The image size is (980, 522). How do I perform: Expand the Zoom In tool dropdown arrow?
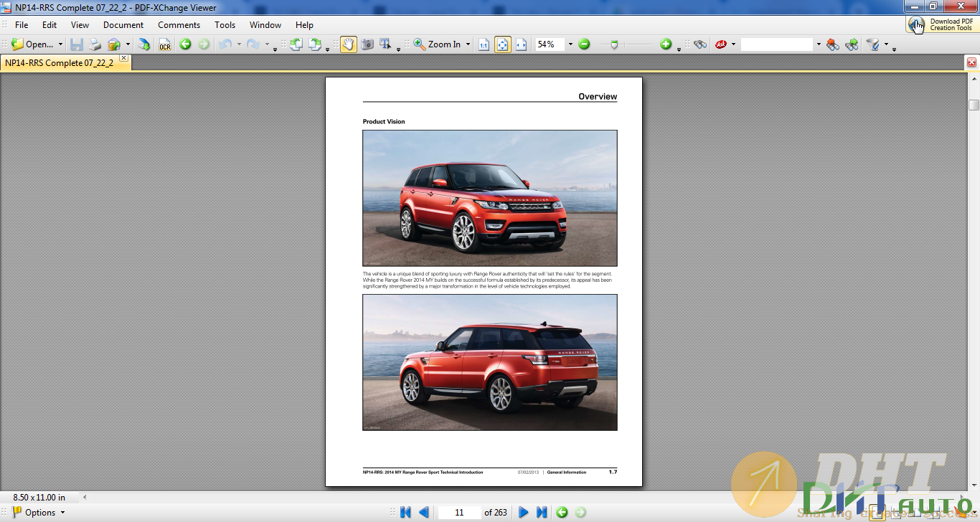tap(468, 44)
